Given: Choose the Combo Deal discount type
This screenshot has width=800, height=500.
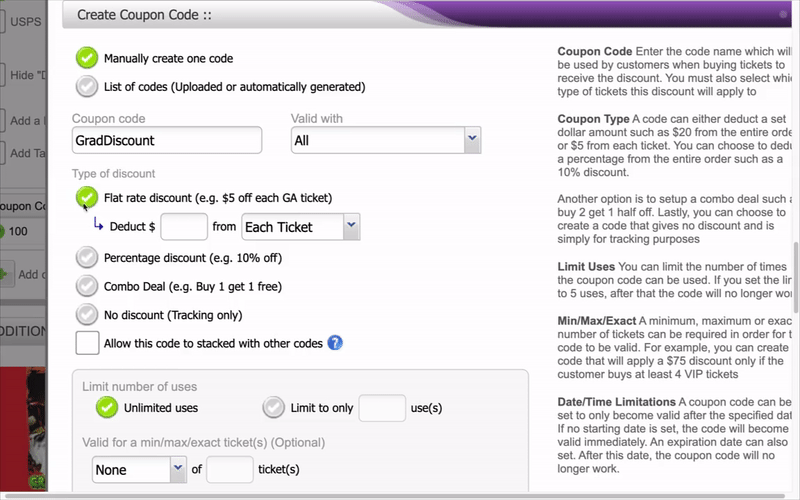Looking at the screenshot, I should pyautogui.click(x=88, y=286).
